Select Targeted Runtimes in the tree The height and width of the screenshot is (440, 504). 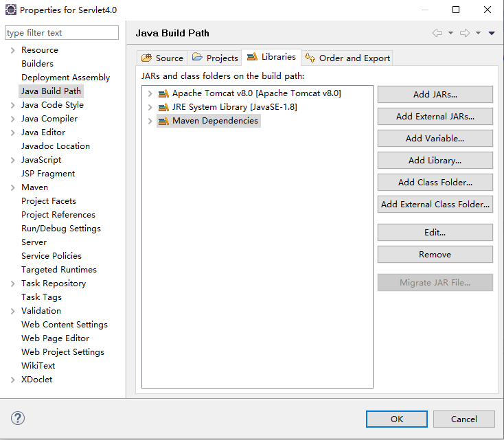[x=59, y=270]
